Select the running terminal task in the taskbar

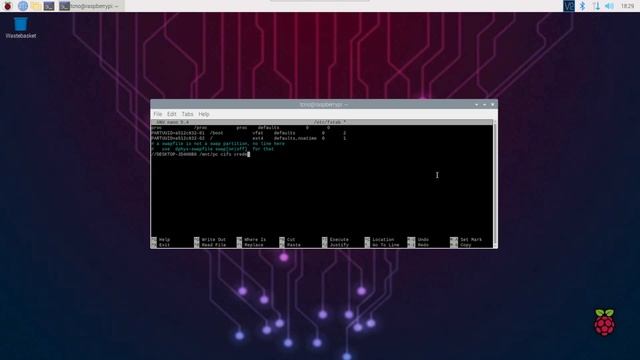point(90,6)
